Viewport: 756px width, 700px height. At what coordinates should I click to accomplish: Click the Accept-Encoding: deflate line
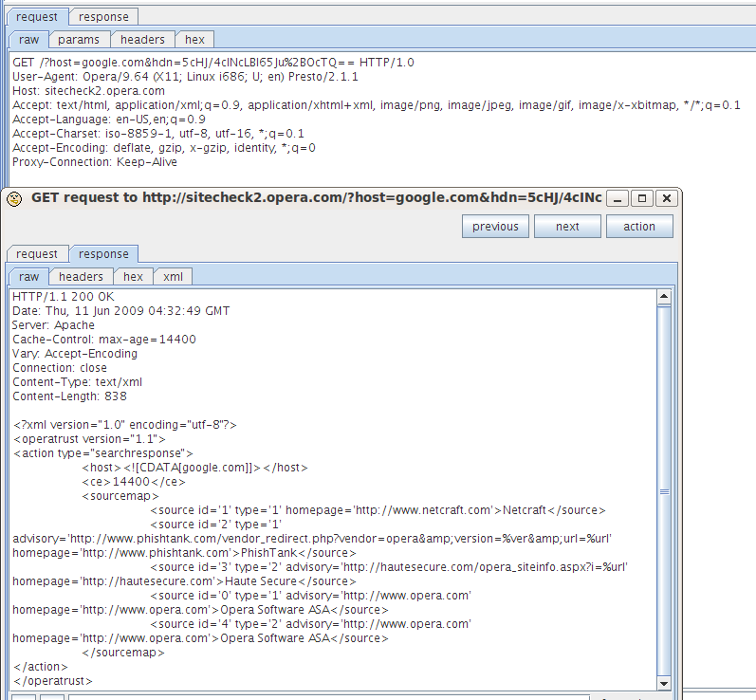tap(164, 148)
